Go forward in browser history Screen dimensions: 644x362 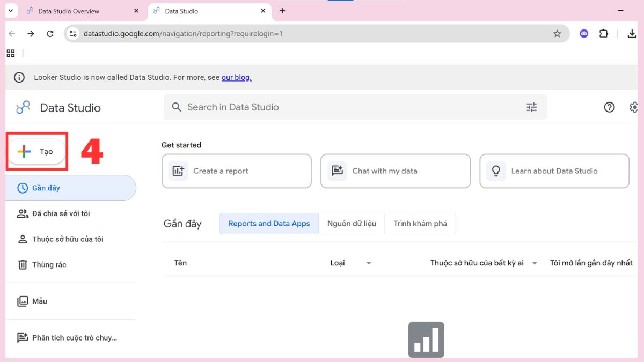31,34
